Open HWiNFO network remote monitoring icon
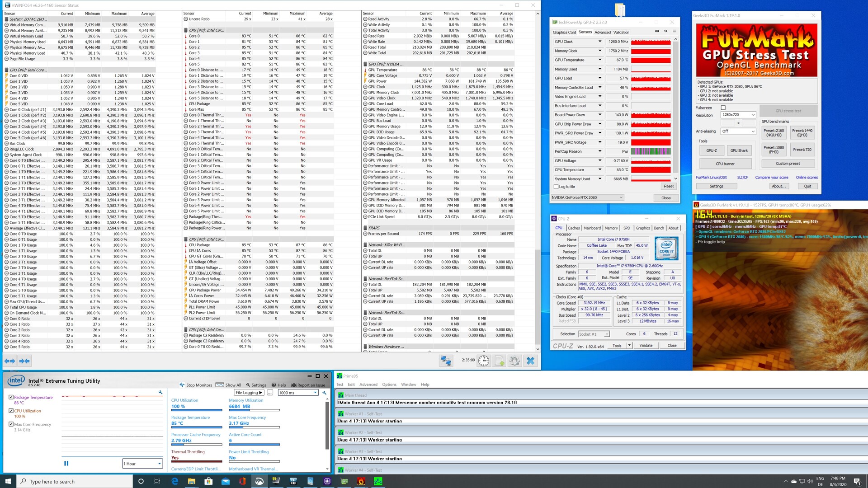868x488 pixels. [x=446, y=361]
